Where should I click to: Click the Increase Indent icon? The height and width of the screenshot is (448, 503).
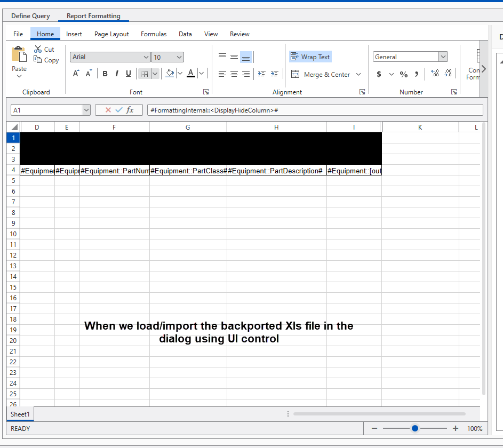pos(274,74)
